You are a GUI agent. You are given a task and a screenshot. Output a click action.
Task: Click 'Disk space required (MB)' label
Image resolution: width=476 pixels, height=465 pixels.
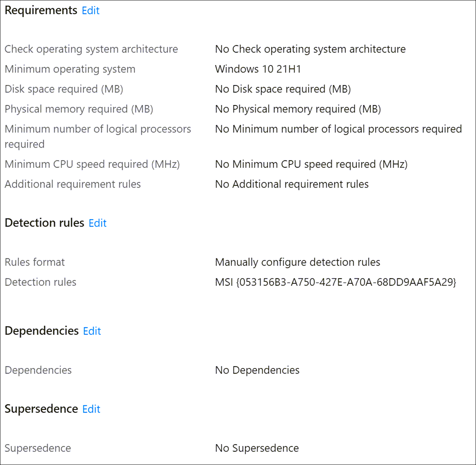click(x=64, y=89)
